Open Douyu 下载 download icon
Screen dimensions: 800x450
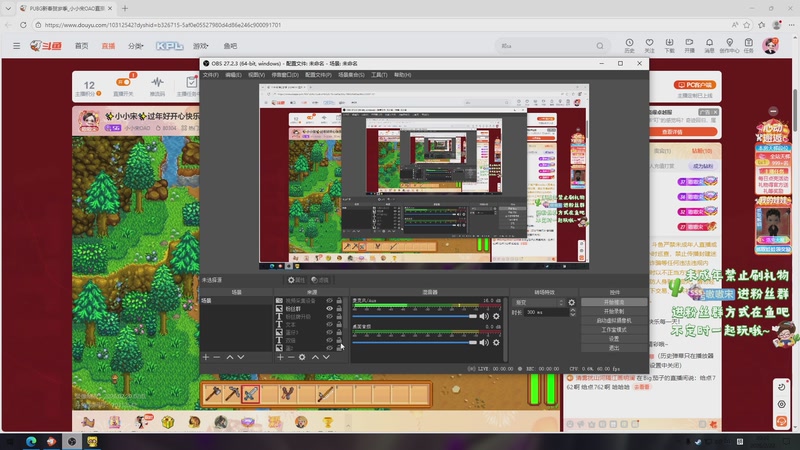pos(669,45)
